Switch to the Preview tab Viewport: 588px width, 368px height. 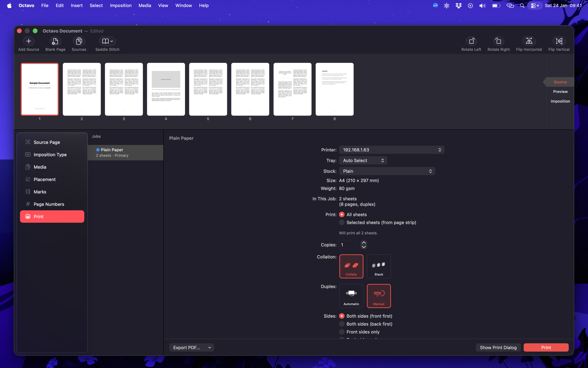tap(560, 92)
